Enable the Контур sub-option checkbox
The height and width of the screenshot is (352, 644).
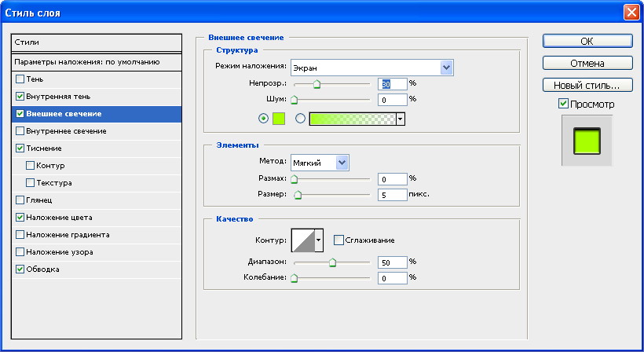tap(30, 165)
